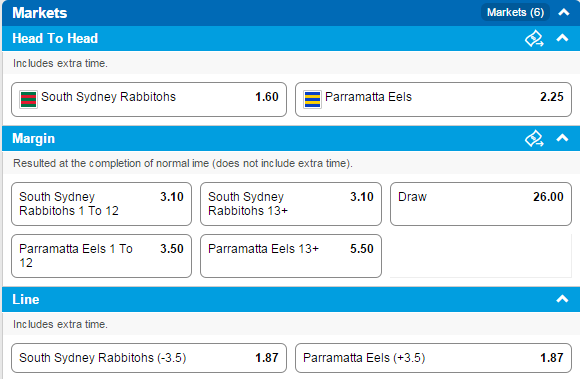Open the Markets (6) selector
The height and width of the screenshot is (379, 580).
(515, 13)
